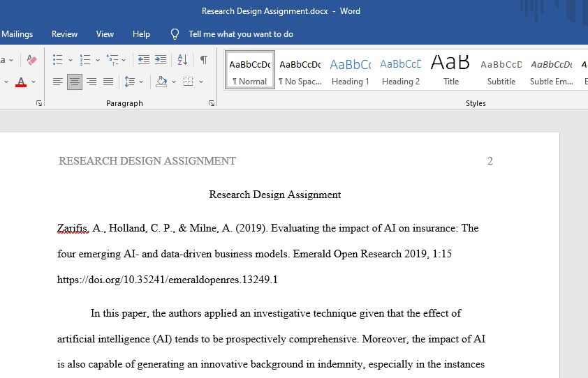Apply the Subtitle style
This screenshot has width=588, height=378.
point(501,70)
